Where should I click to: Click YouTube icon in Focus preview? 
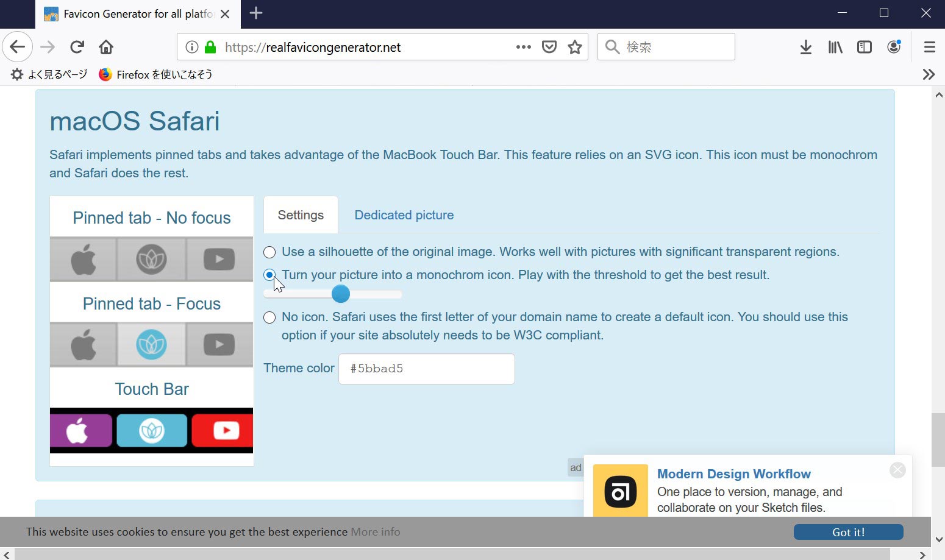point(219,344)
